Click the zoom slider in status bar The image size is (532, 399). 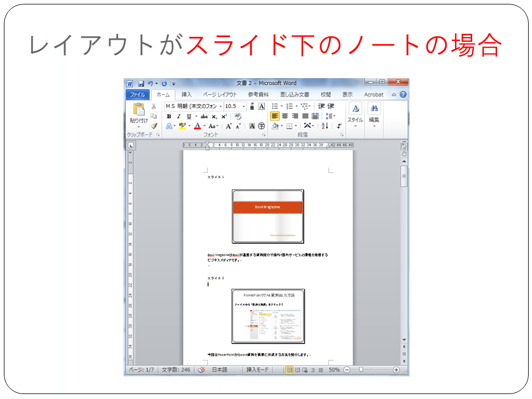(361, 370)
